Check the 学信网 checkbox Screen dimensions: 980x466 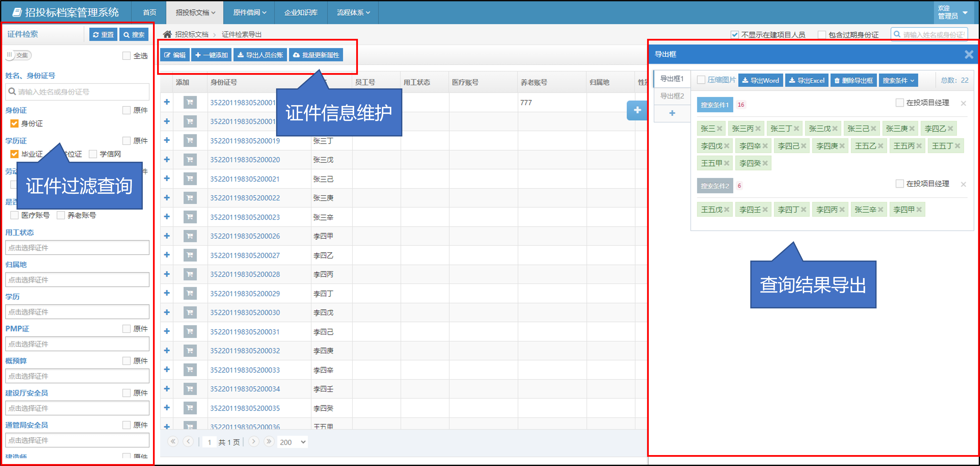(x=93, y=154)
